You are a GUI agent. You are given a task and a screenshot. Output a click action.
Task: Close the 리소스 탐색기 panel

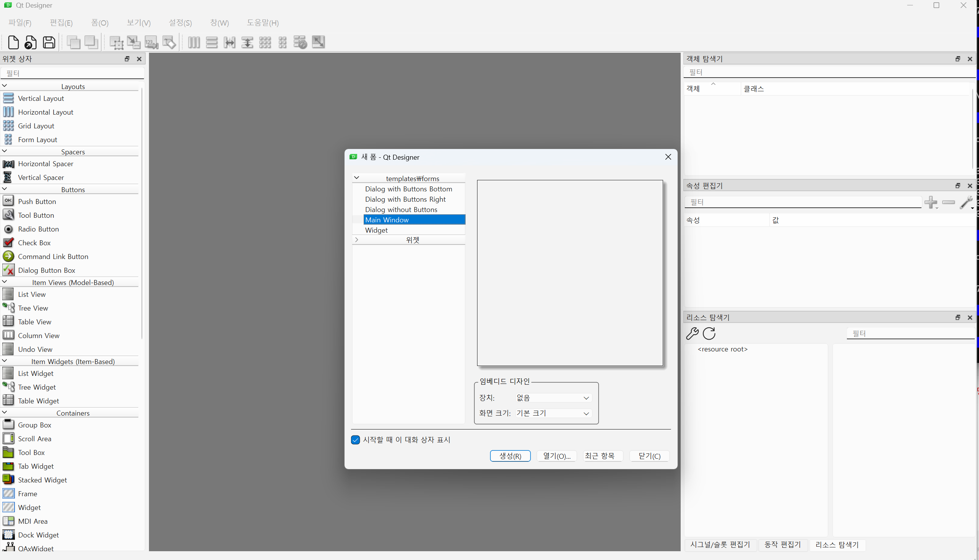pos(970,317)
